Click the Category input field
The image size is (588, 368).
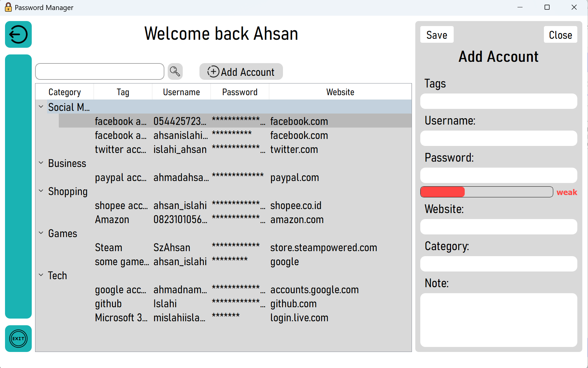tap(498, 264)
